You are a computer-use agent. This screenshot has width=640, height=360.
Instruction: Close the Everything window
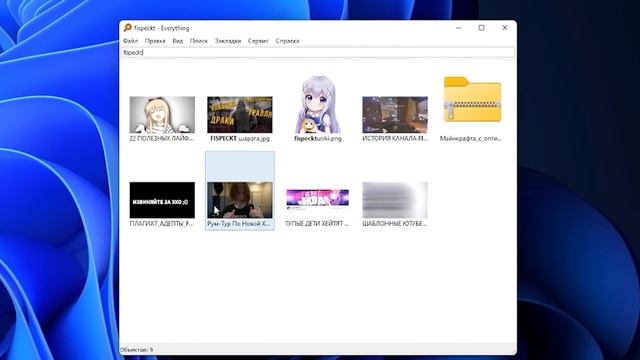pos(505,28)
